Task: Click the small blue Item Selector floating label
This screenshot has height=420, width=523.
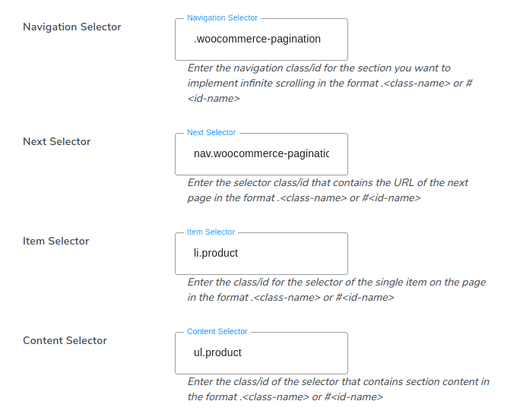Action: (211, 232)
